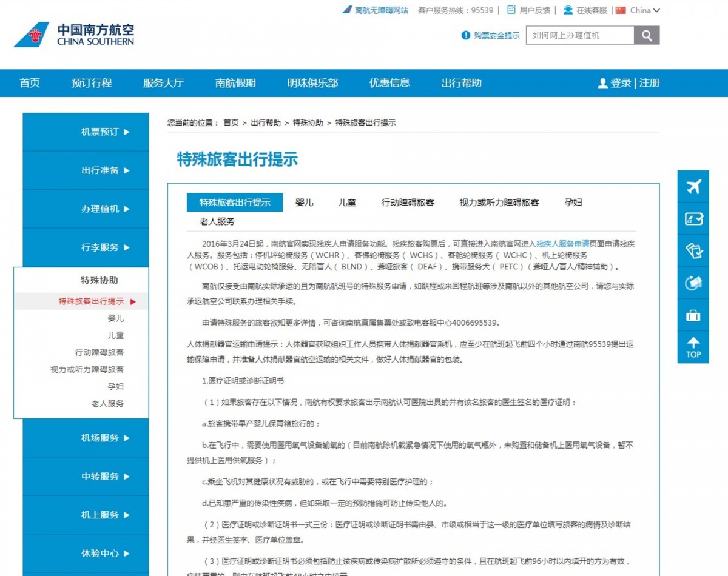This screenshot has height=576, width=728.
Task: Click the search magnifier icon
Action: coord(647,35)
